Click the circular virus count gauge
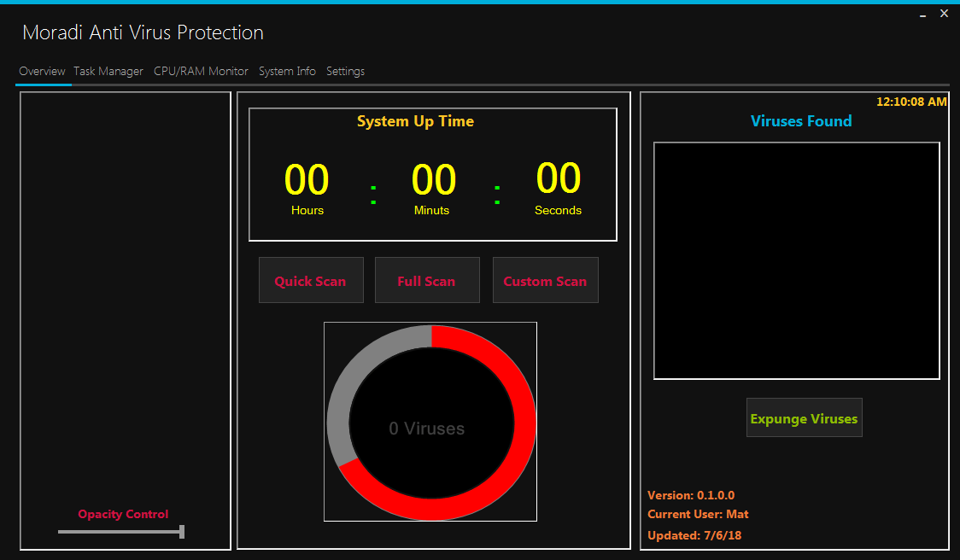Viewport: 960px width, 560px height. click(429, 421)
